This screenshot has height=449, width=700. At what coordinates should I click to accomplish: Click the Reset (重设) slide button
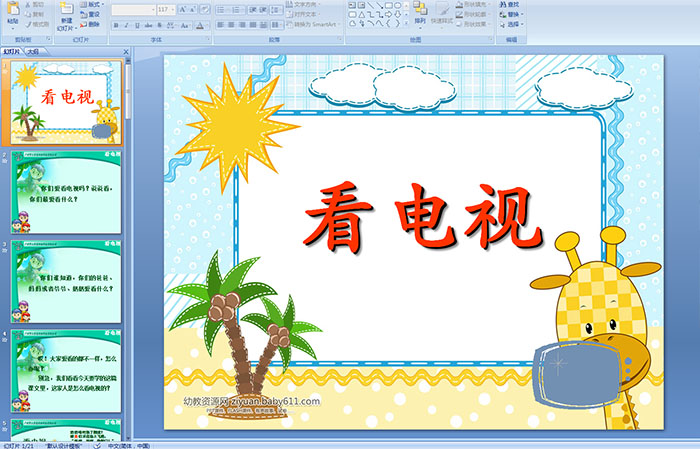coord(90,14)
